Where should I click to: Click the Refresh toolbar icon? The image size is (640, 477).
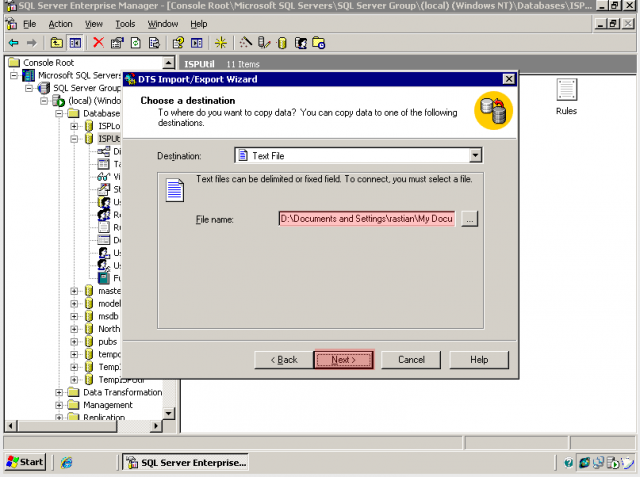click(x=135, y=42)
